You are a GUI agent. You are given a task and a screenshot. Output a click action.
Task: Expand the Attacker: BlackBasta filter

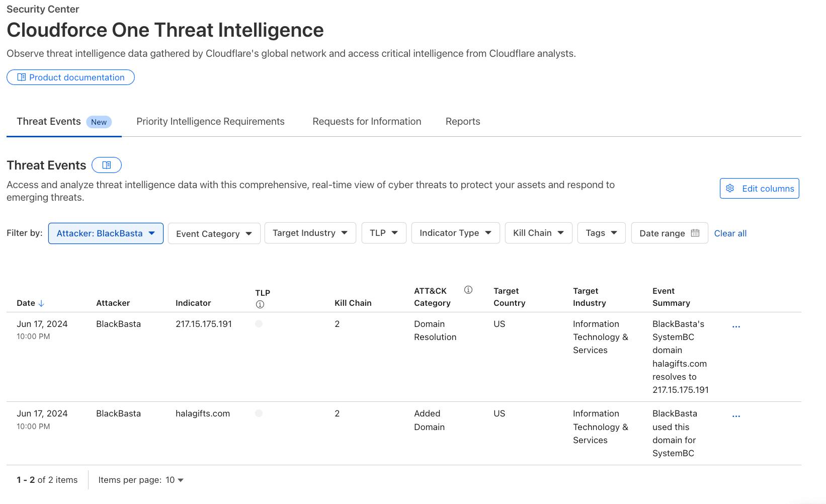106,233
